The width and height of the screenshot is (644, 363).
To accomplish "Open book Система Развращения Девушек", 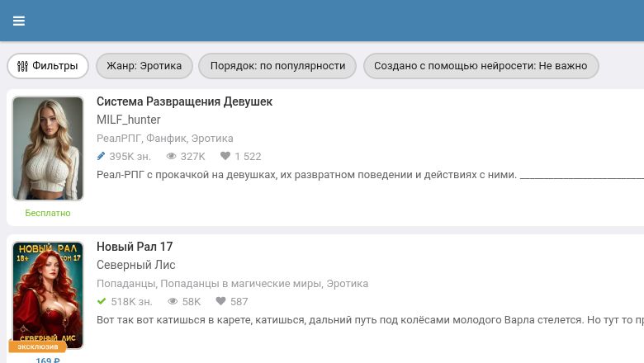I will pos(184,101).
